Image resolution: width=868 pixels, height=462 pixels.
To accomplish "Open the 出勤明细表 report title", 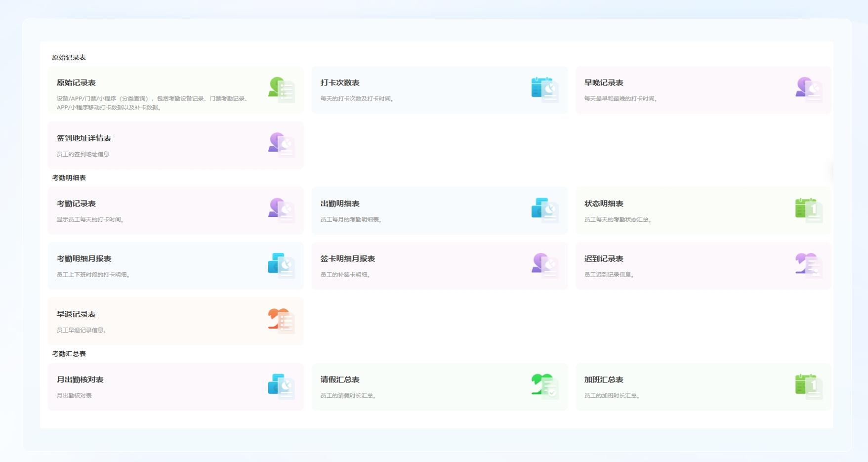I will click(340, 204).
